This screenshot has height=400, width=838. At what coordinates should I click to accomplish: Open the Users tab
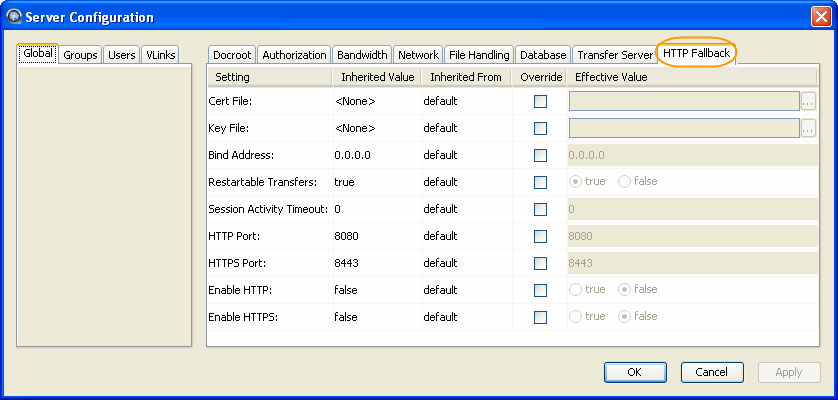(x=121, y=55)
